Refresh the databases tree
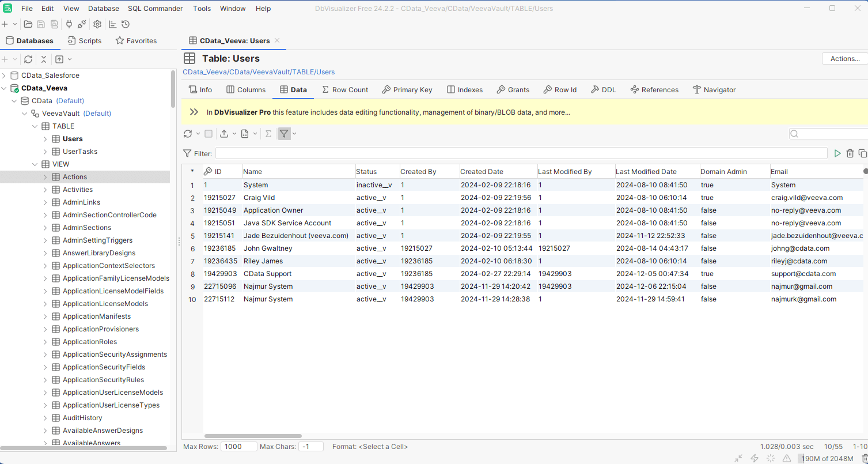 (28, 59)
